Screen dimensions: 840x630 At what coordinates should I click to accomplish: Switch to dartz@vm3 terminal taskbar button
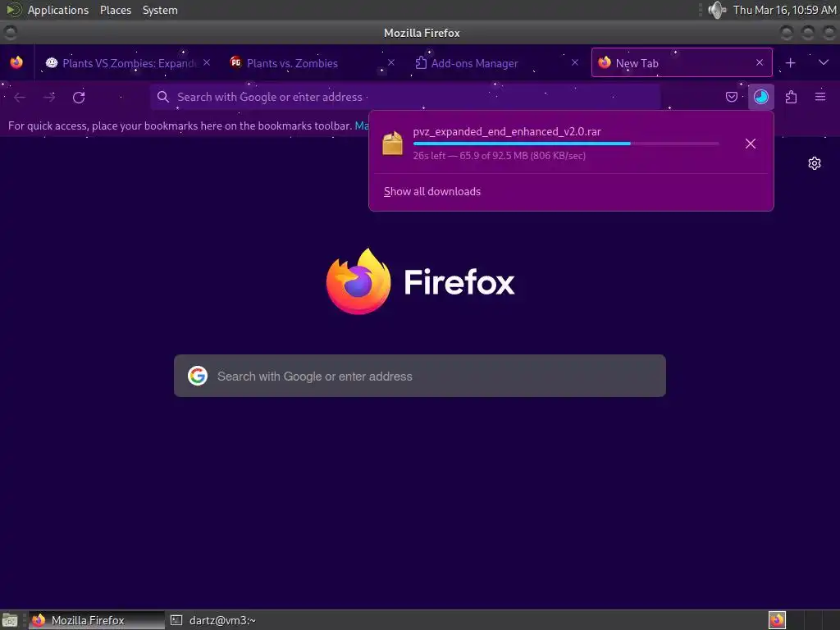pyautogui.click(x=213, y=620)
